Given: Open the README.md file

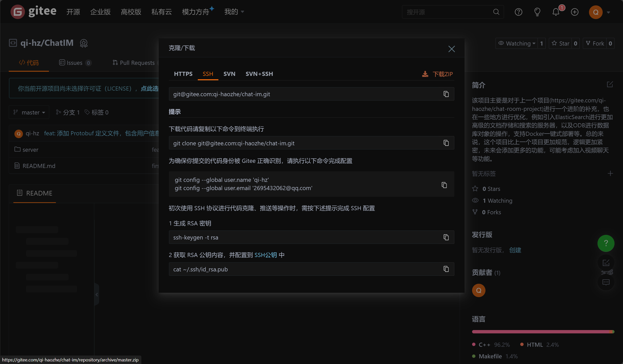Looking at the screenshot, I should [39, 166].
